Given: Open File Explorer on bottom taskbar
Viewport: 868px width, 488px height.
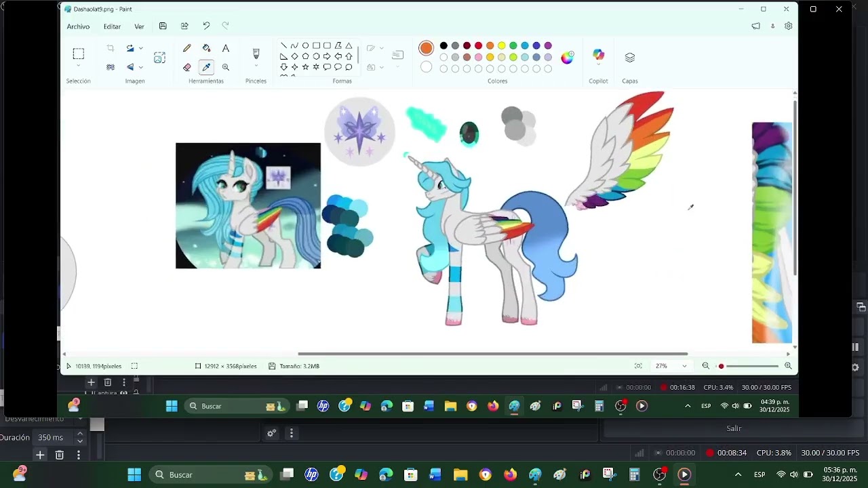Looking at the screenshot, I should tap(460, 474).
